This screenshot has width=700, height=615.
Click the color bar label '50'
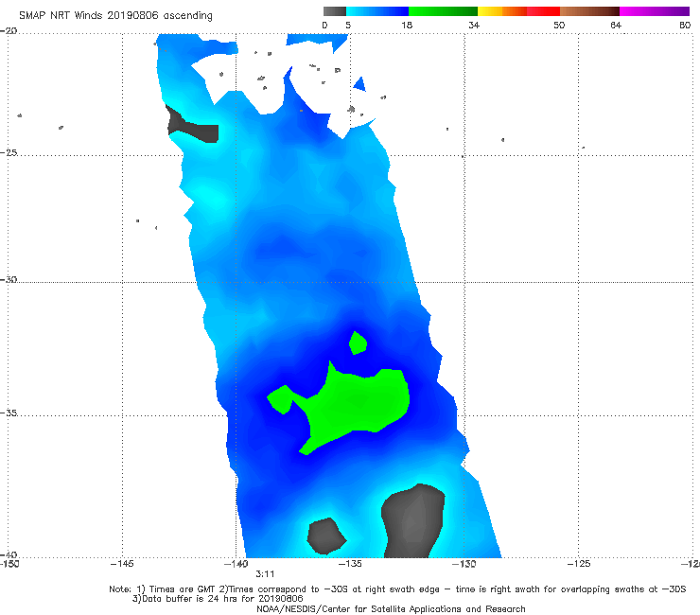coord(559,26)
